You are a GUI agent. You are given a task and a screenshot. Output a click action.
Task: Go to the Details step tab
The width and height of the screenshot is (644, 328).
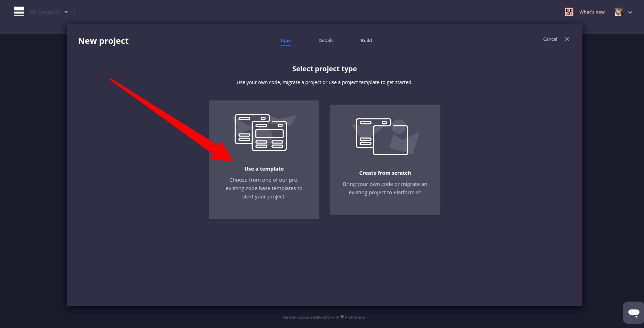tap(326, 40)
